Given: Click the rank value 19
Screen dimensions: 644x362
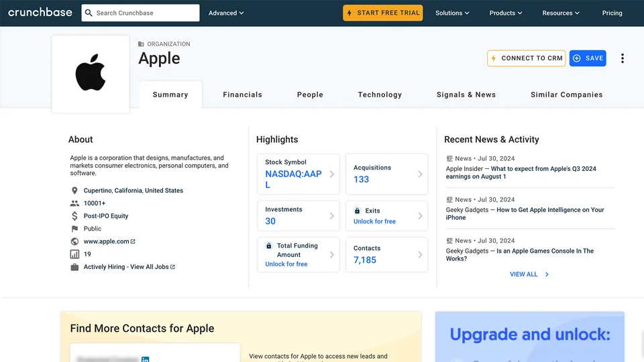Looking at the screenshot, I should click(x=87, y=254).
